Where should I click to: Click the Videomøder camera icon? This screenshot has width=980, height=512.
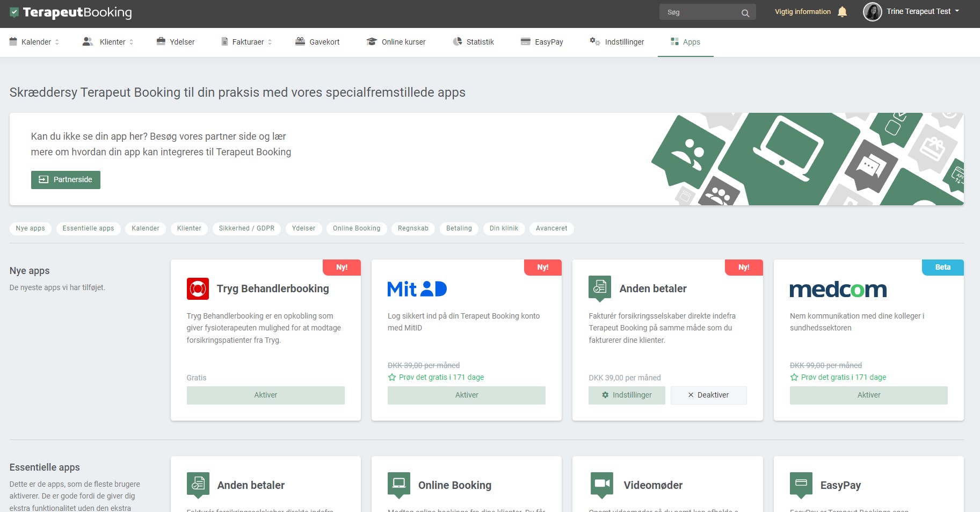[601, 485]
